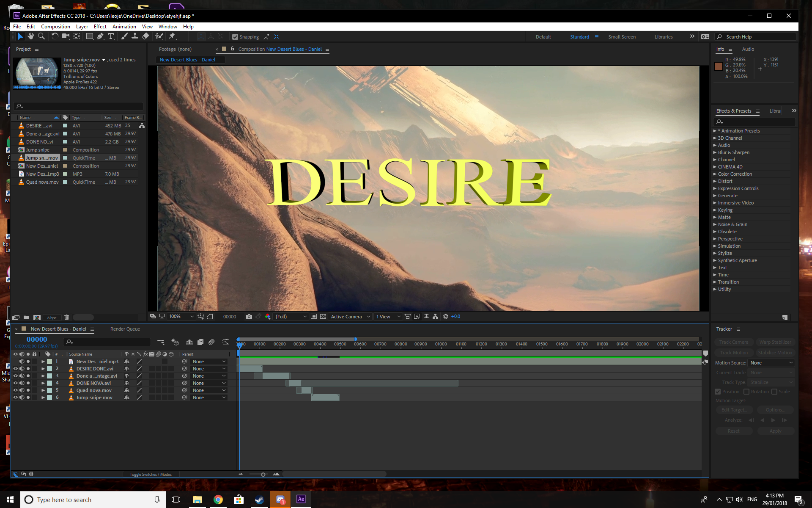Select the Rotation tool
The height and width of the screenshot is (508, 812).
pos(55,37)
